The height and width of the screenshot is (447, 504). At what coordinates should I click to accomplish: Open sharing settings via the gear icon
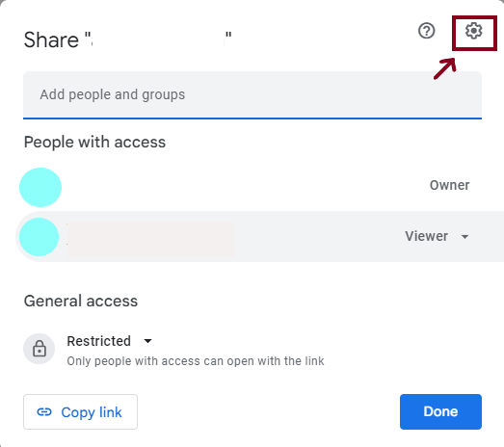pos(474,31)
